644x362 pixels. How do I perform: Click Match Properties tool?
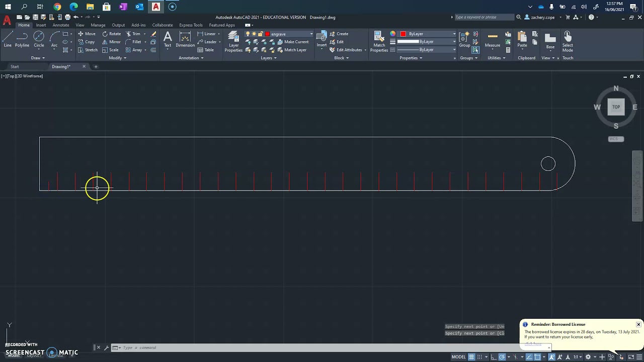[379, 41]
